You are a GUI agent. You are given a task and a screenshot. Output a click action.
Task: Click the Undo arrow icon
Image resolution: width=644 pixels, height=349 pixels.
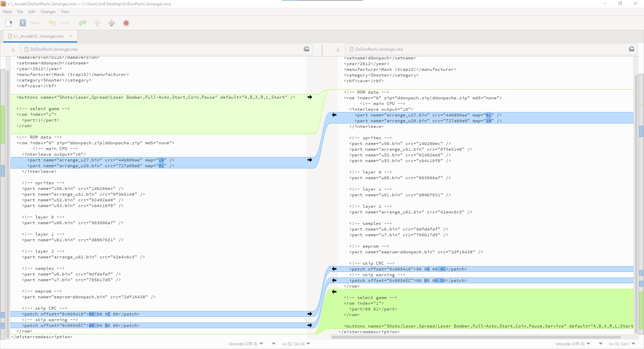(x=52, y=23)
